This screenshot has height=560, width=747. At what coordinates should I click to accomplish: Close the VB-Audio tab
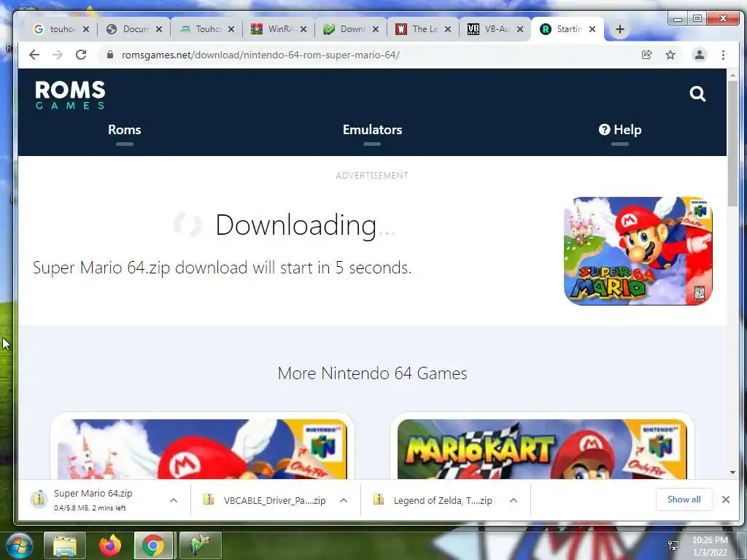(520, 29)
